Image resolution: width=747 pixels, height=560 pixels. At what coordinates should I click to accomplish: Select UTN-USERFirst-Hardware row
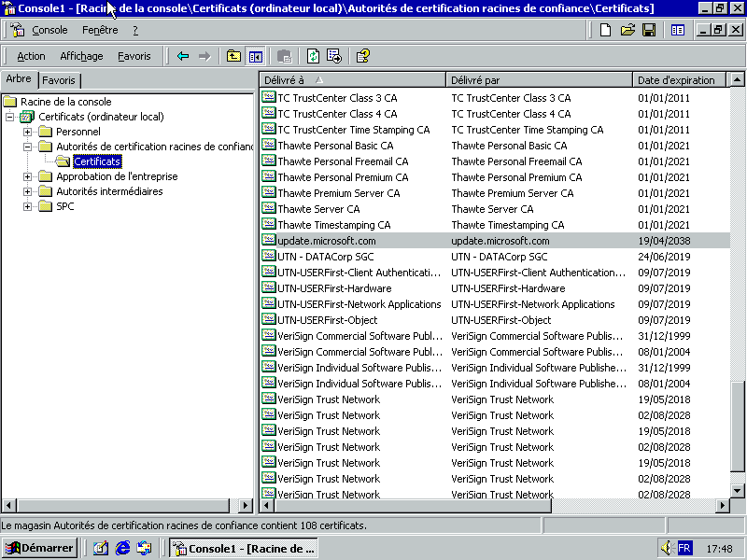[495, 288]
